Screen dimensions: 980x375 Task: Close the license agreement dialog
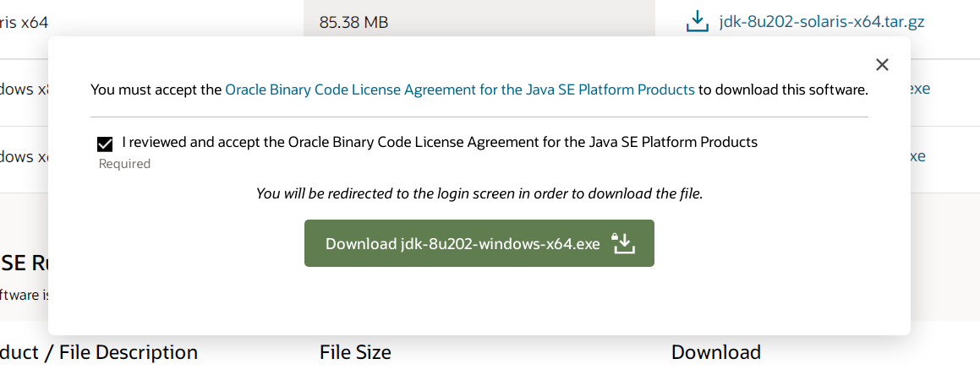882,65
